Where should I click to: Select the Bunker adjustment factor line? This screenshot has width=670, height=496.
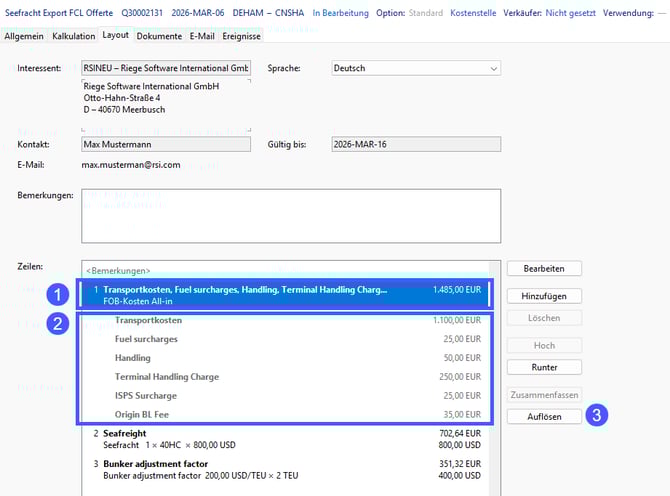[x=285, y=469]
